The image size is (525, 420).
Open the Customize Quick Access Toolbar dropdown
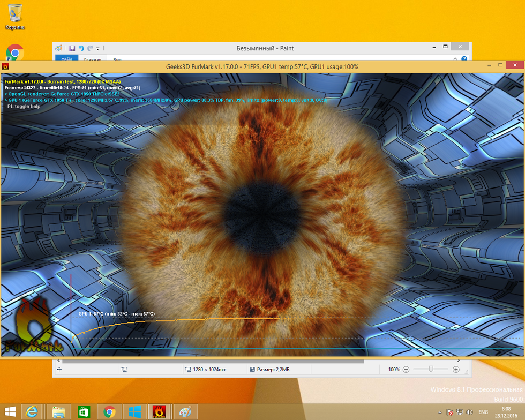coord(98,48)
